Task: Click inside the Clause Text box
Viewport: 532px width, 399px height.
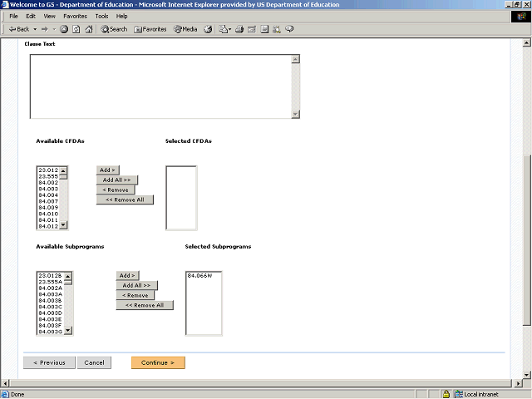Action: click(x=160, y=86)
